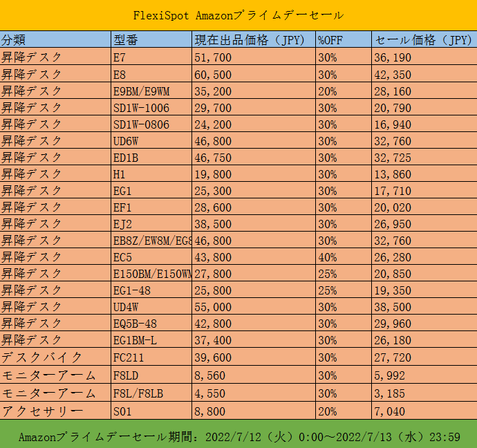Click the 分類 column header
Viewport: 477px width, 448px height.
pos(55,39)
